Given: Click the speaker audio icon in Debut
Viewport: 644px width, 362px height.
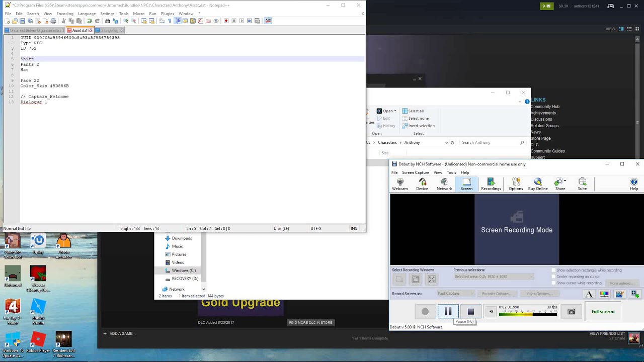Looking at the screenshot, I should [x=492, y=312].
